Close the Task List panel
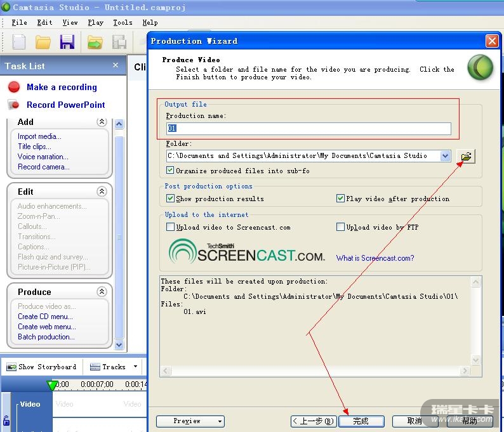 click(116, 65)
